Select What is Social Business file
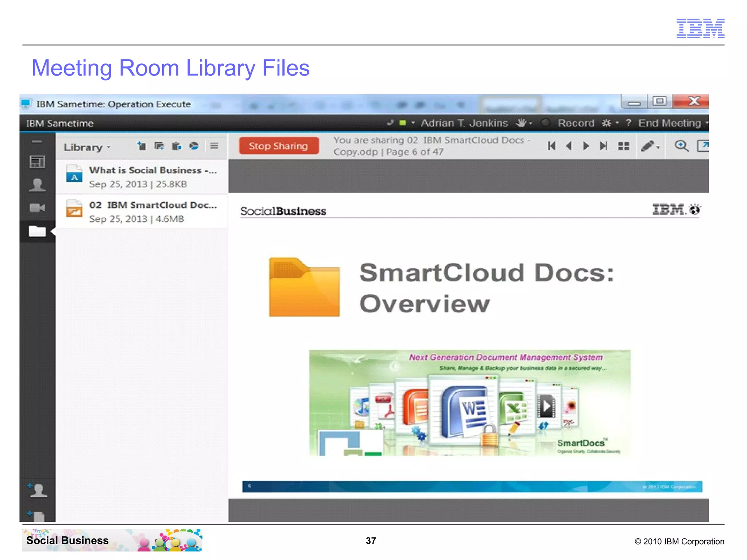The image size is (747, 560). pyautogui.click(x=142, y=177)
